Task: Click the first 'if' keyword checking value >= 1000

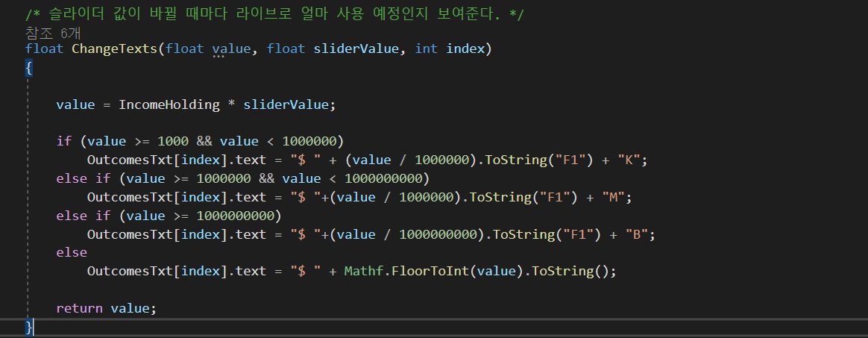Action: tap(63, 141)
